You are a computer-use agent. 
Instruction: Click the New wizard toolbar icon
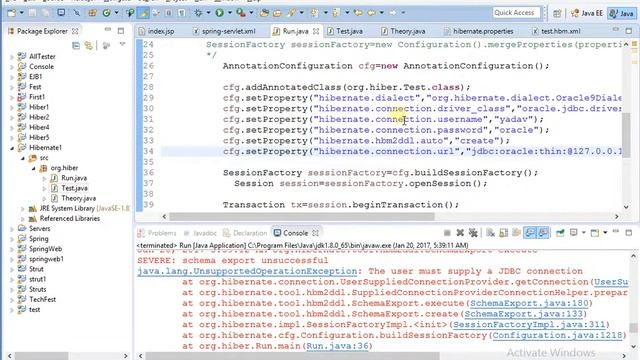11,13
